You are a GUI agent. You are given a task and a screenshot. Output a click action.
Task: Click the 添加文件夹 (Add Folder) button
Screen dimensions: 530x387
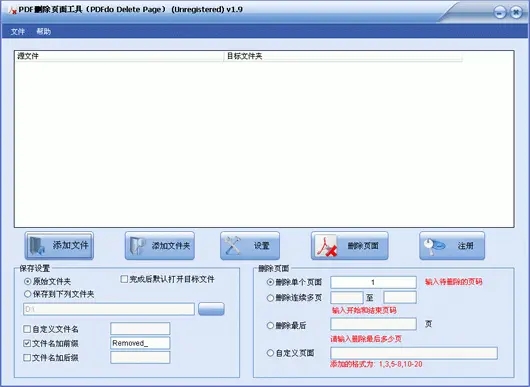point(160,246)
